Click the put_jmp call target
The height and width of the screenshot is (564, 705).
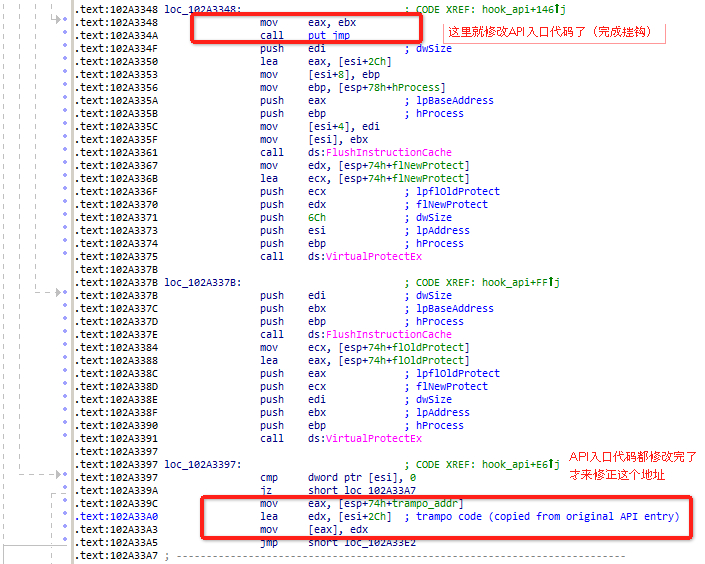[x=329, y=36]
